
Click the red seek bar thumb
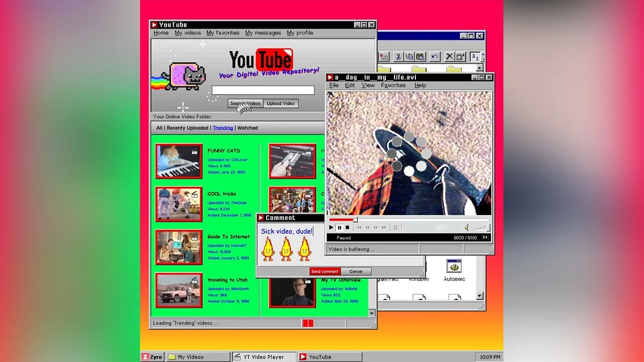pyautogui.click(x=355, y=219)
